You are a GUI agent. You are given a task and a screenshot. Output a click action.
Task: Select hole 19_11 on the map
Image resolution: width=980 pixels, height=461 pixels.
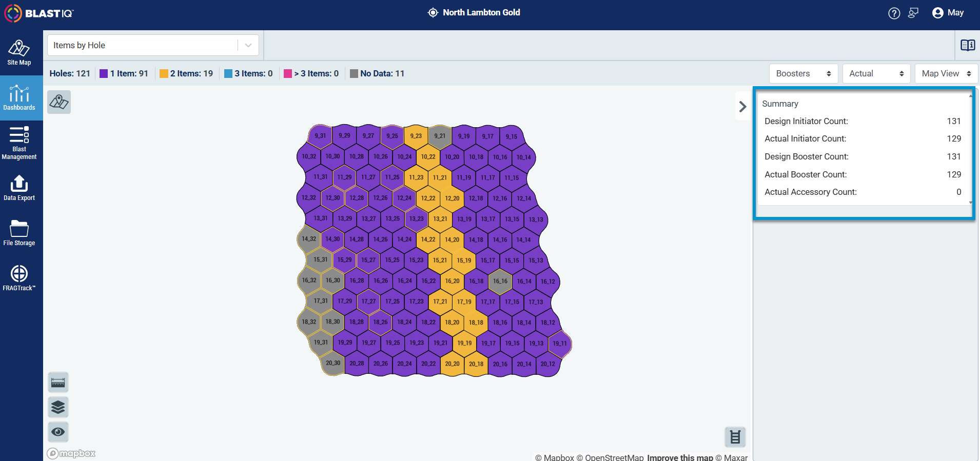[x=560, y=344]
